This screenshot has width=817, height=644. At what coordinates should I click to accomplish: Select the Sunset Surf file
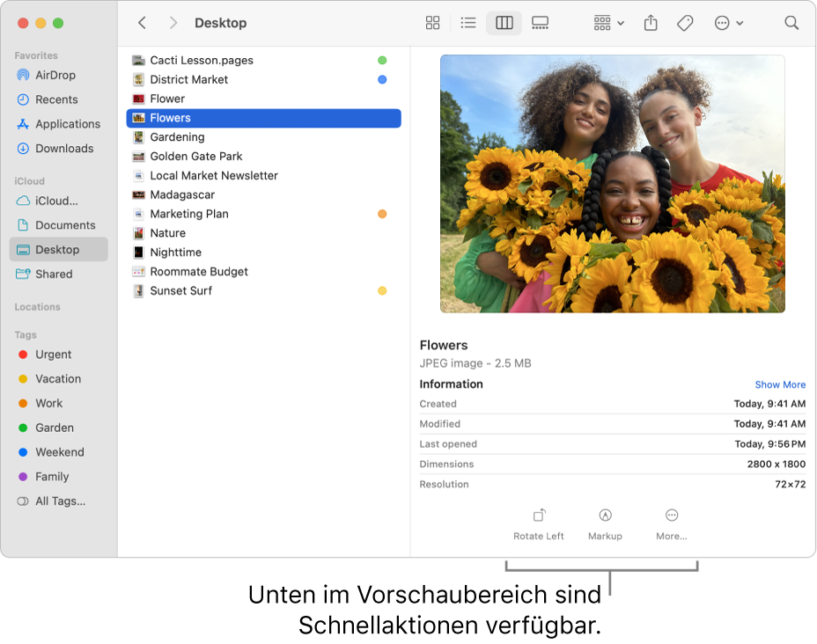point(263,291)
